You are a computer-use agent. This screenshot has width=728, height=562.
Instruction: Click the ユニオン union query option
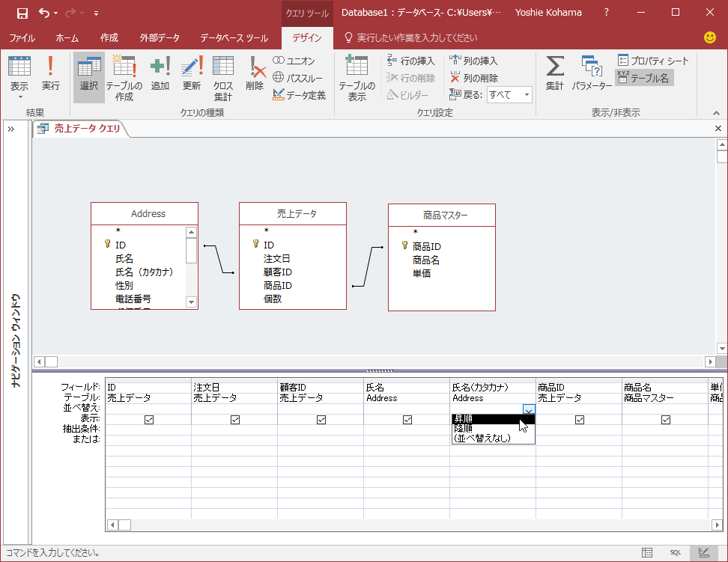pos(294,61)
